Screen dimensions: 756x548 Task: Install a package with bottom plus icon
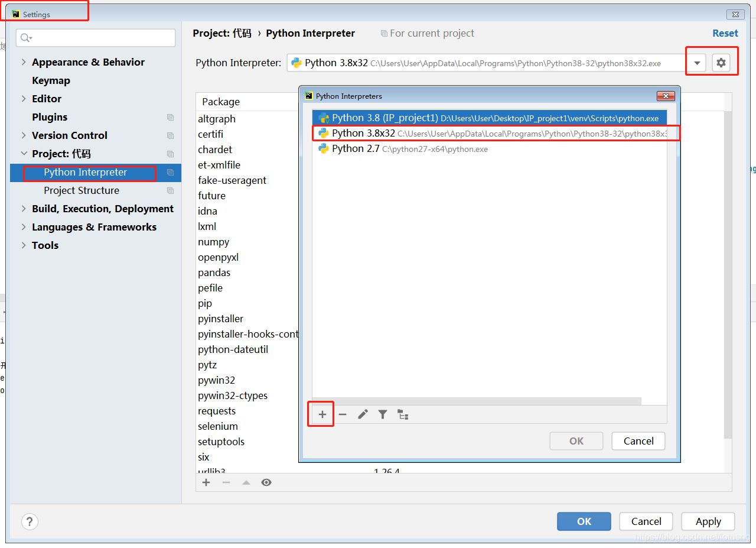206,482
